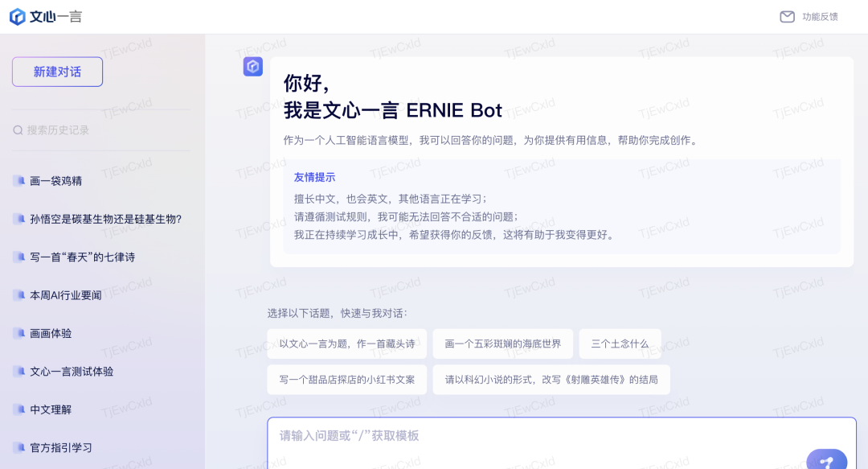The image size is (868, 469).
Task: Click the chat icon beside 中文理解
Action: (19, 409)
